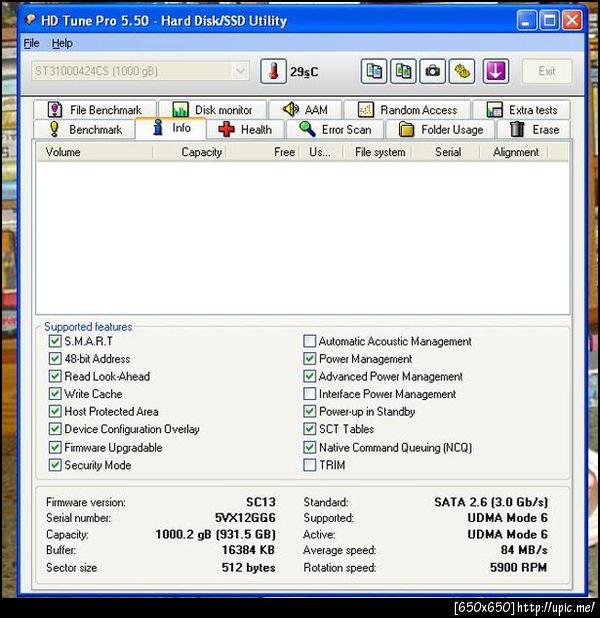This screenshot has height=618, width=600.
Task: Switch to the Error Scan tab
Action: click(x=335, y=129)
